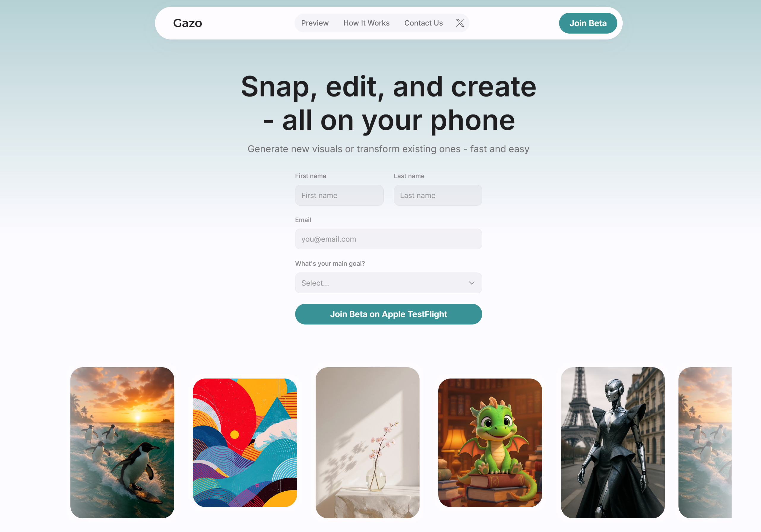The width and height of the screenshot is (761, 532).
Task: View the surfing penguin sunset image
Action: point(122,443)
